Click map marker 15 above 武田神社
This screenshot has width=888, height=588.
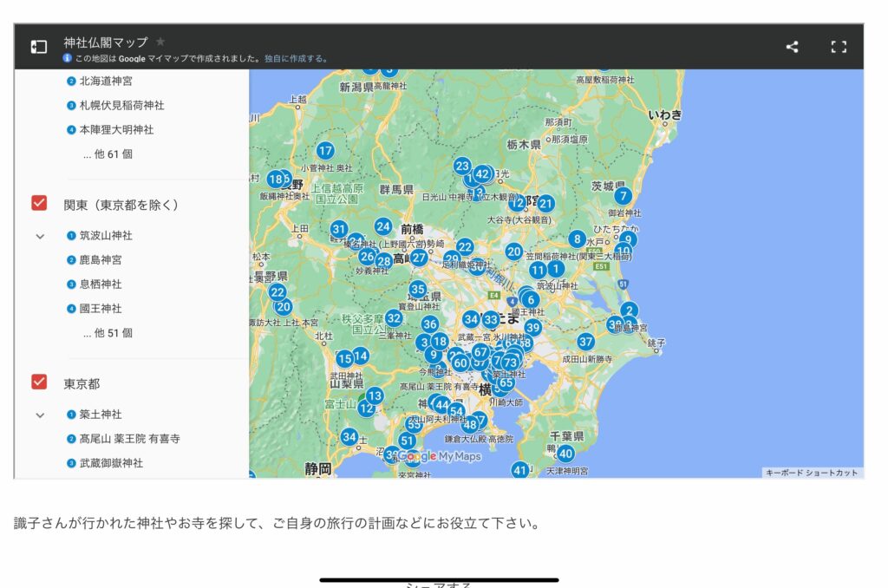pyautogui.click(x=345, y=358)
